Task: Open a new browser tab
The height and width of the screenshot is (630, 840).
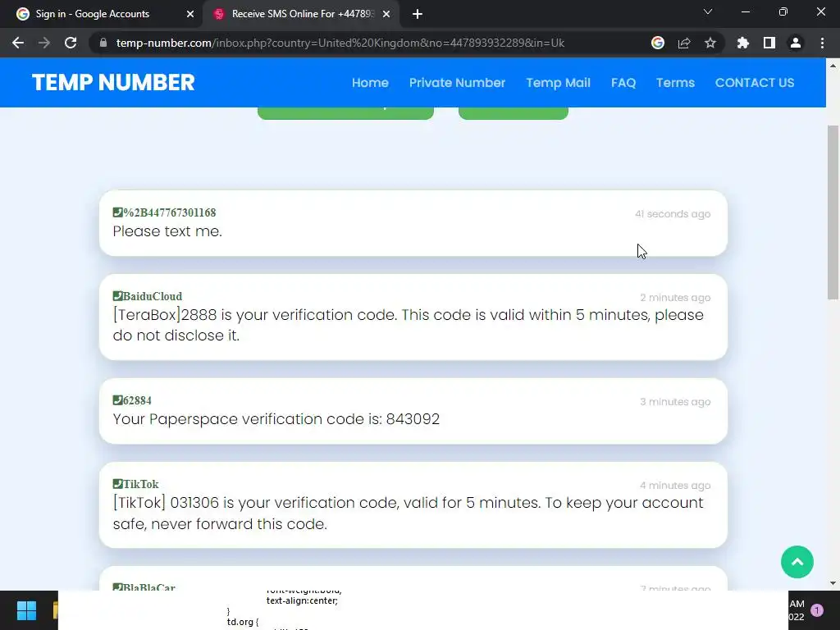Action: [418, 15]
